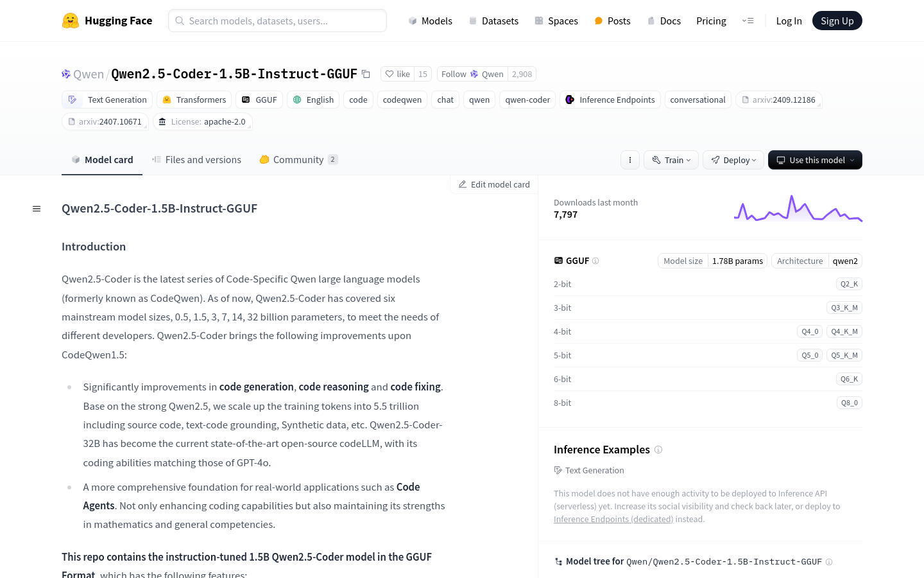Click the English language tag
Image resolution: width=924 pixels, height=578 pixels.
(x=313, y=100)
